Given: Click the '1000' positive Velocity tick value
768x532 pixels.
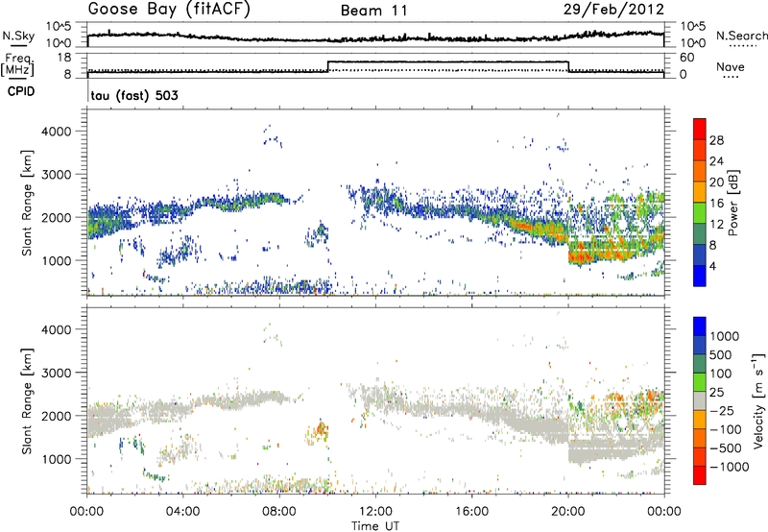Looking at the screenshot, I should 724,336.
